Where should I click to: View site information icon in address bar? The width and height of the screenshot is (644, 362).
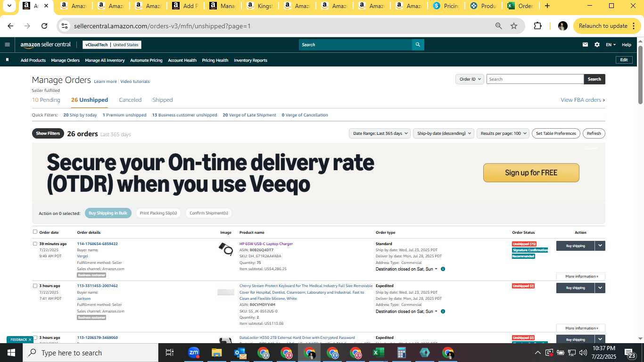point(65,26)
